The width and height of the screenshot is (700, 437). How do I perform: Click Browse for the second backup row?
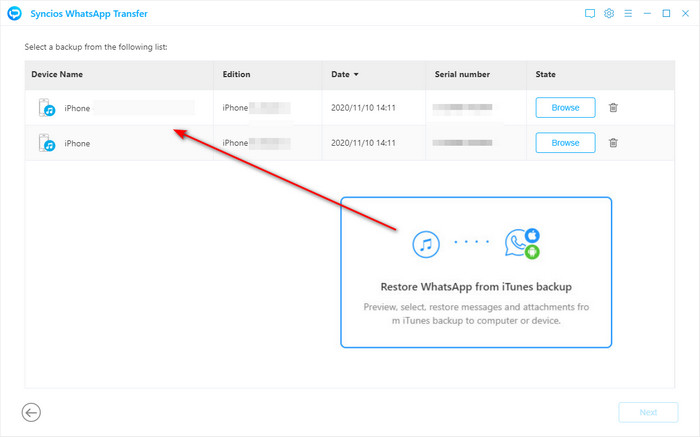point(565,143)
